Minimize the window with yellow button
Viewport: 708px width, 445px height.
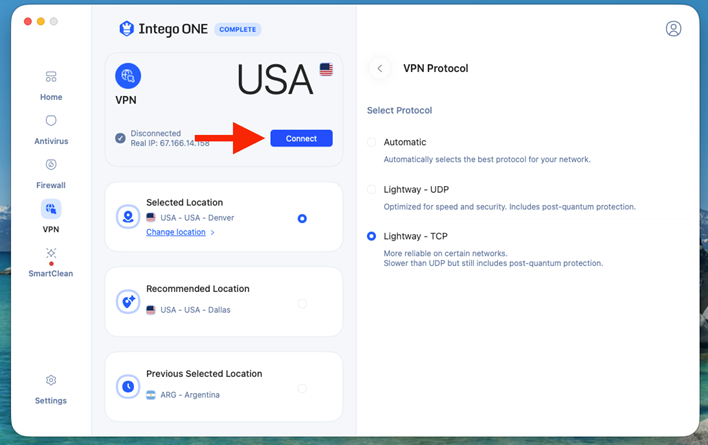41,21
